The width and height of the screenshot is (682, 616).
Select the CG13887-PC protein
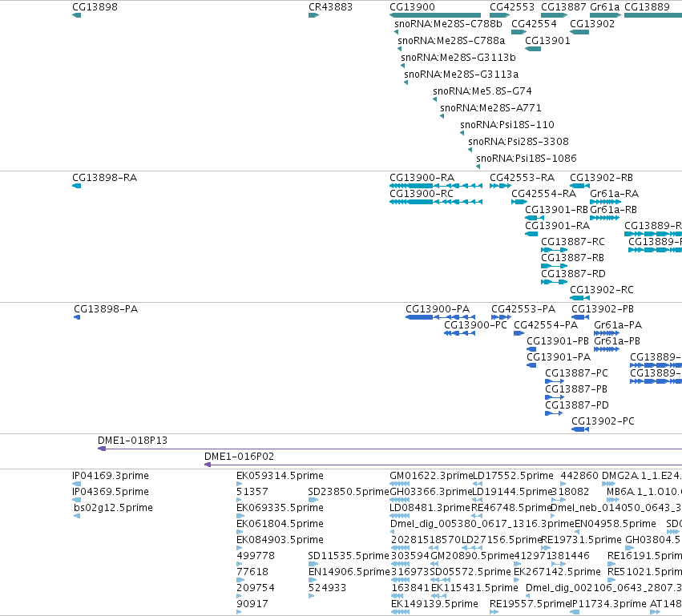(x=555, y=381)
